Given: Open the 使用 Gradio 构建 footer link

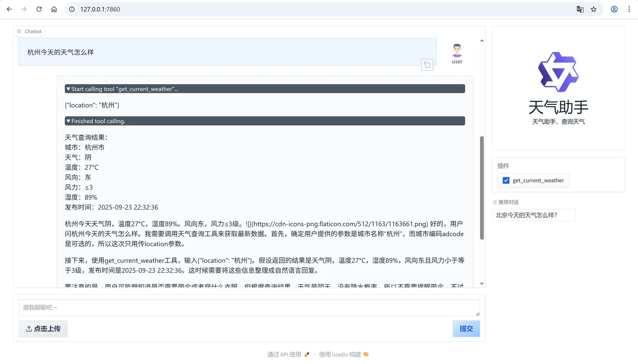Looking at the screenshot, I should (340, 354).
